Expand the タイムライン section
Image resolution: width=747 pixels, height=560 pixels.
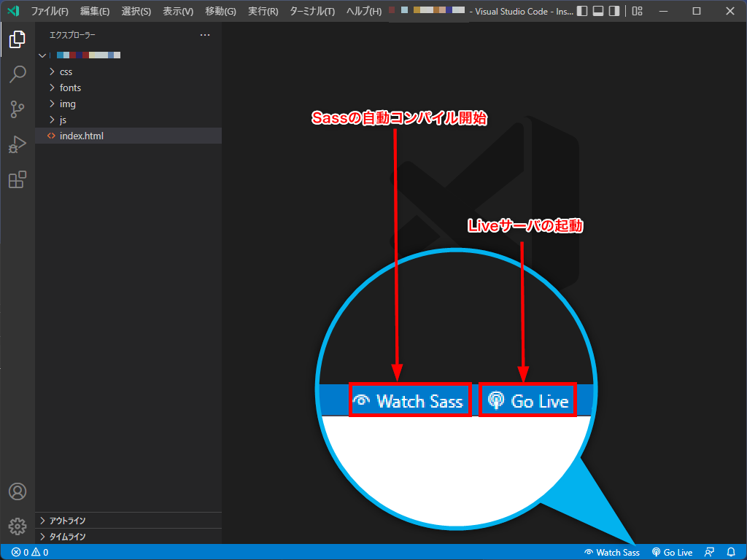pos(128,537)
